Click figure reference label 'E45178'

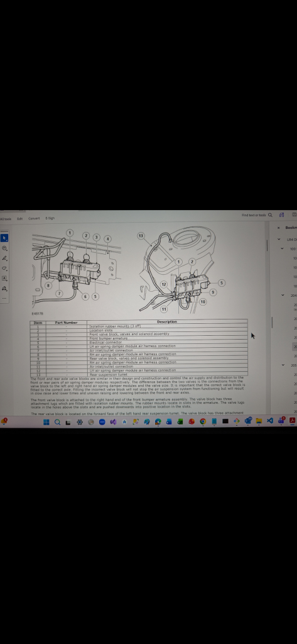pyautogui.click(x=37, y=313)
